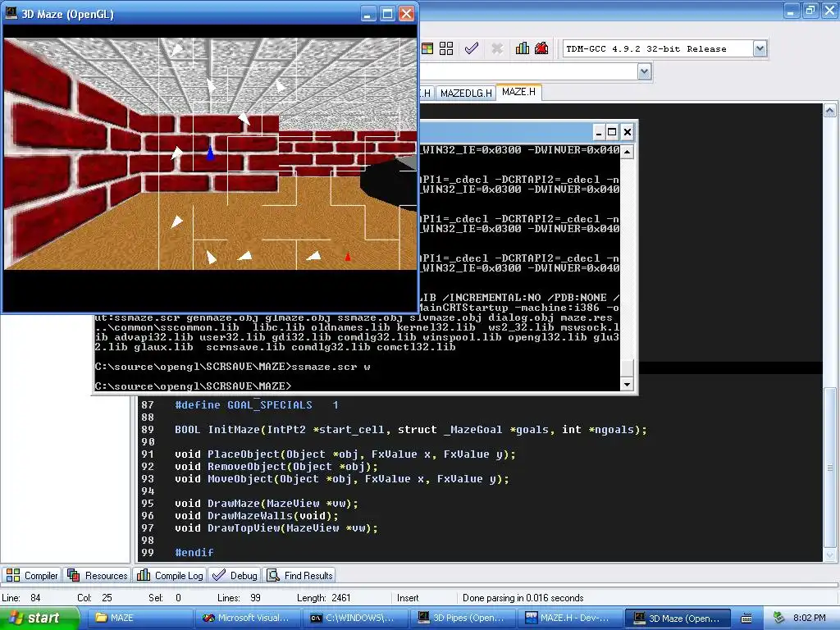The width and height of the screenshot is (840, 630).
Task: Minimize the Dev-C++ main window
Action: (792, 10)
